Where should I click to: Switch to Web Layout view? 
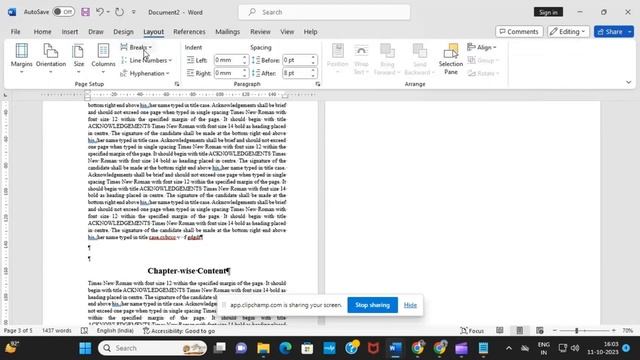(x=540, y=331)
